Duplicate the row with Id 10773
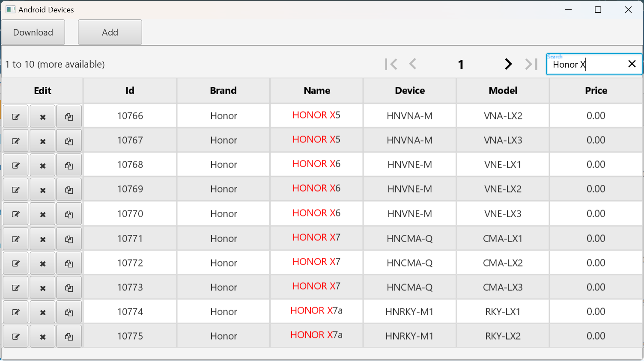Screen dimensions: 644x361 [x=69, y=288]
